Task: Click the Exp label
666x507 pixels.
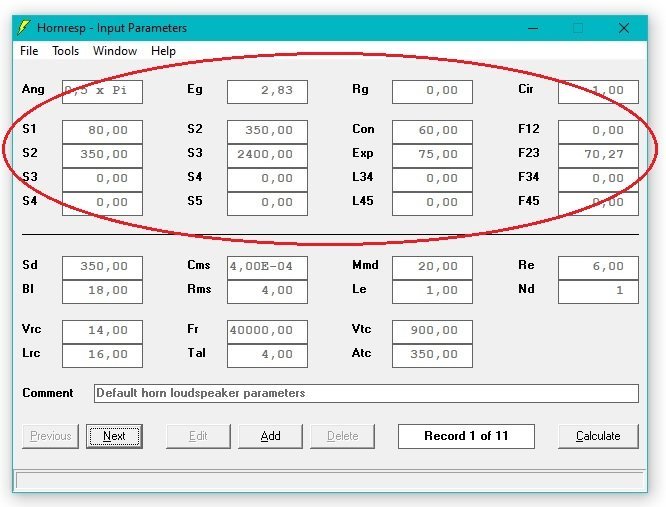Action: [362, 153]
